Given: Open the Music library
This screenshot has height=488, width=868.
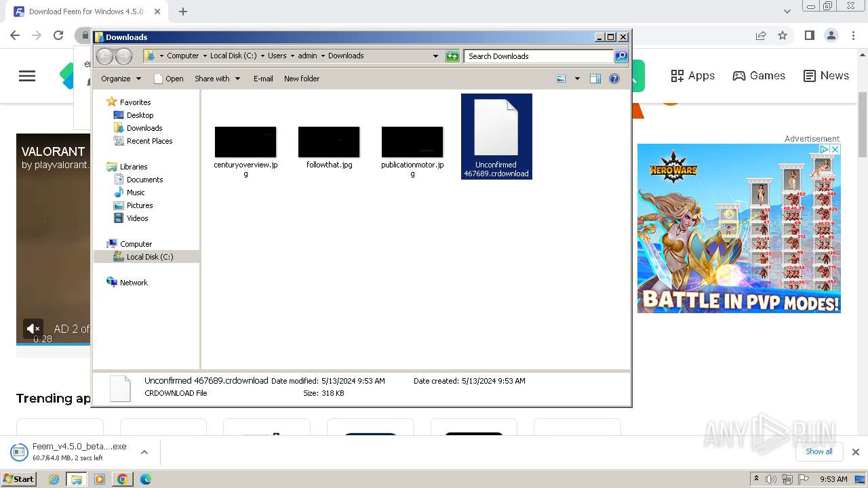Looking at the screenshot, I should 136,192.
